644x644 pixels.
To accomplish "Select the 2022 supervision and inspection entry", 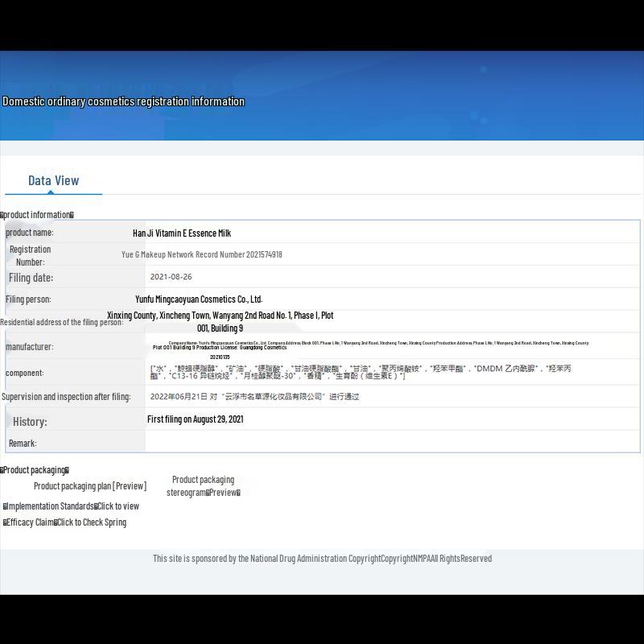I will pos(254,397).
